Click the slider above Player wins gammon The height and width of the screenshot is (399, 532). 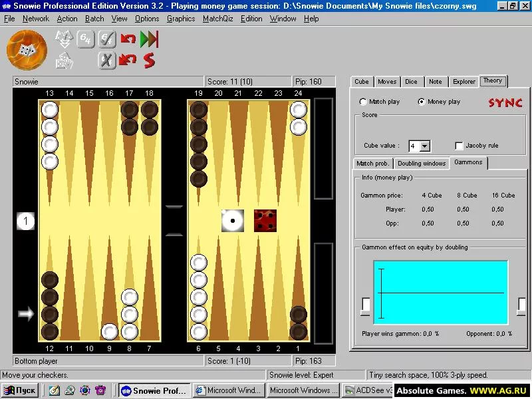click(366, 306)
